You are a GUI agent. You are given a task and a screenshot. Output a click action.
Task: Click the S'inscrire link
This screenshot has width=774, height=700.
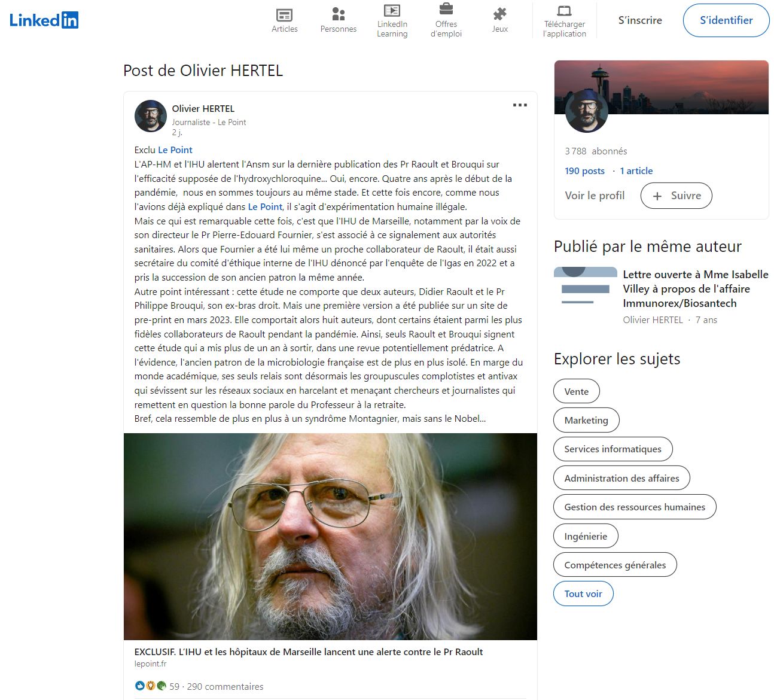coord(640,20)
